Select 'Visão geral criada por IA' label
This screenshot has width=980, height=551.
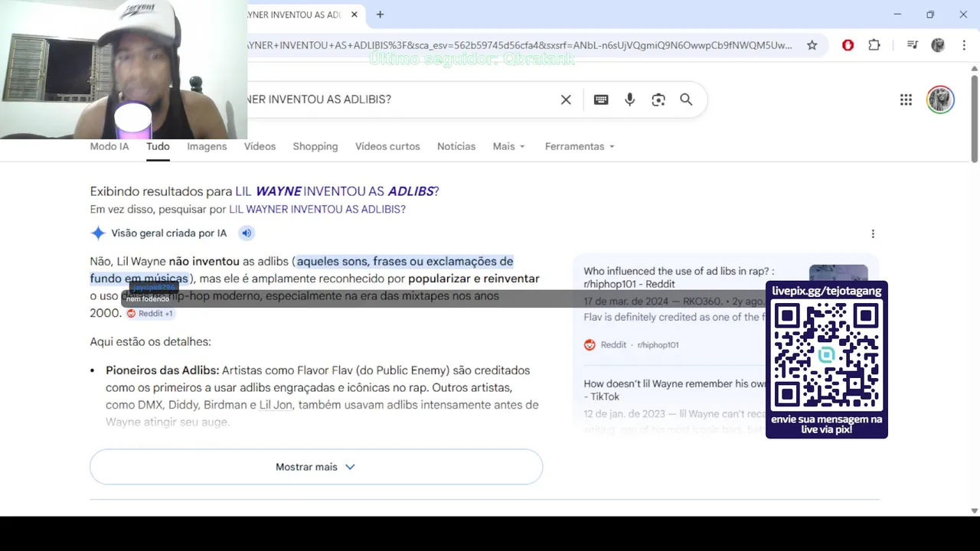[169, 233]
